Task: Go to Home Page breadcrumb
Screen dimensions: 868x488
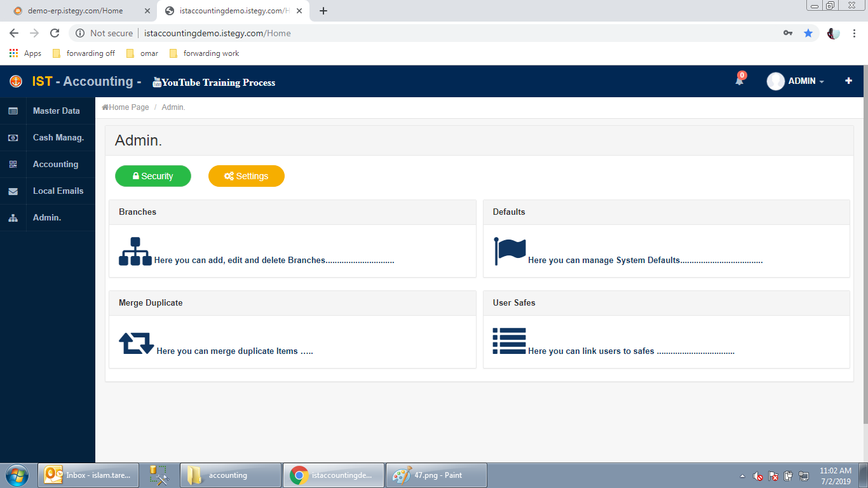Action: [126, 107]
